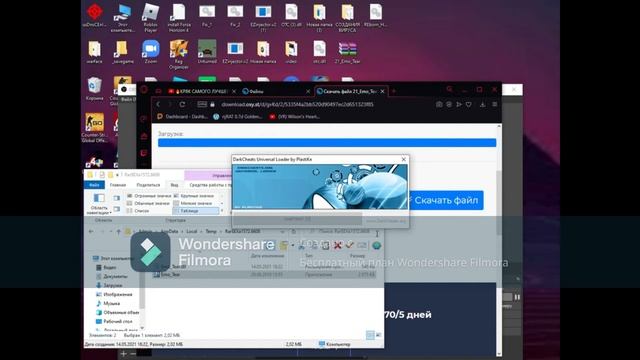
Task: Open Этот компьютер desktop shortcut
Action: (123, 18)
